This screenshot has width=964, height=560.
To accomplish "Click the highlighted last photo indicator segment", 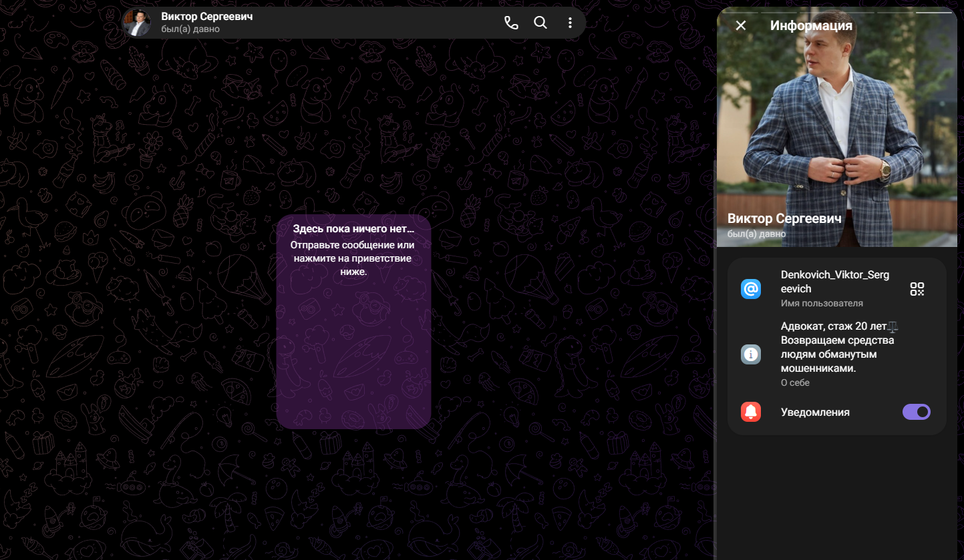I will tap(934, 12).
